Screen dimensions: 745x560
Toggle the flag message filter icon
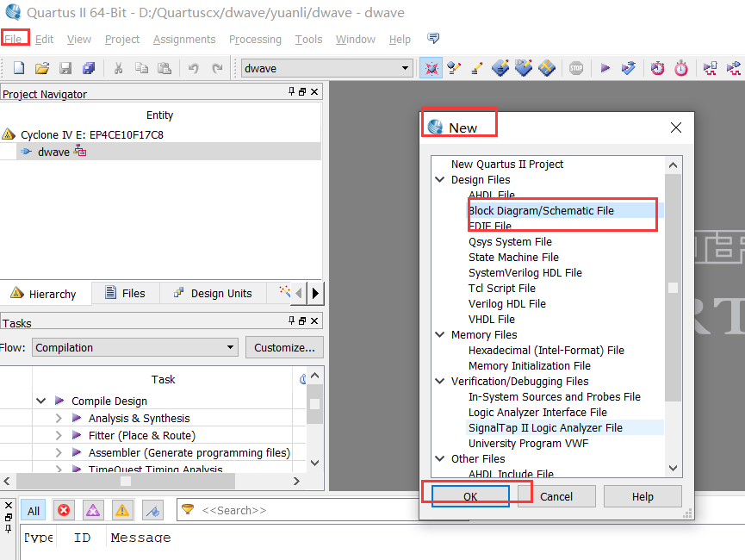click(152, 510)
